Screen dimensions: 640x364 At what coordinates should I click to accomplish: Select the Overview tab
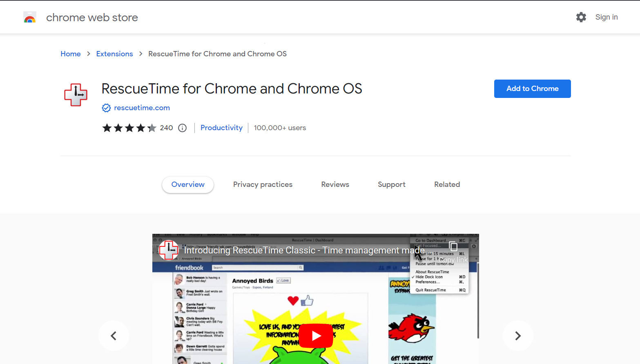point(187,184)
